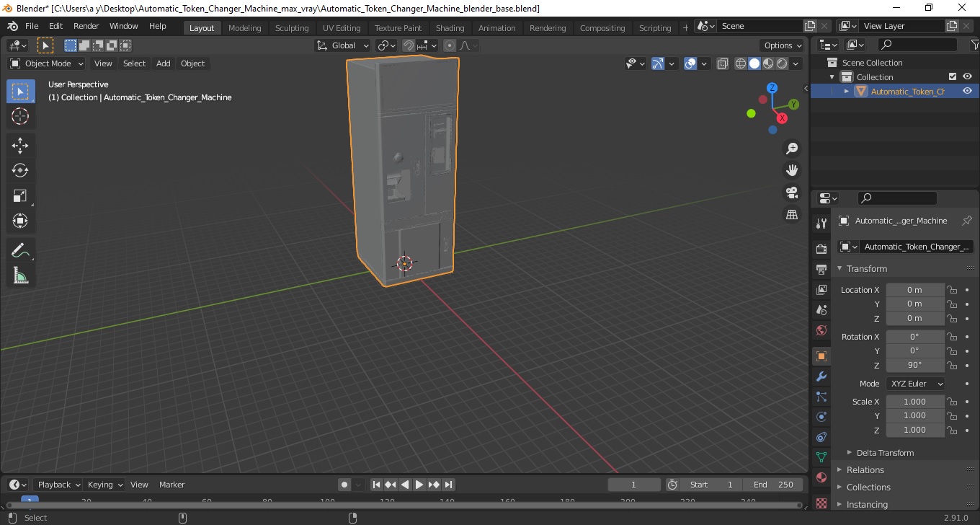Hide Automatic_Token_Ch object via eye icon

point(967,91)
